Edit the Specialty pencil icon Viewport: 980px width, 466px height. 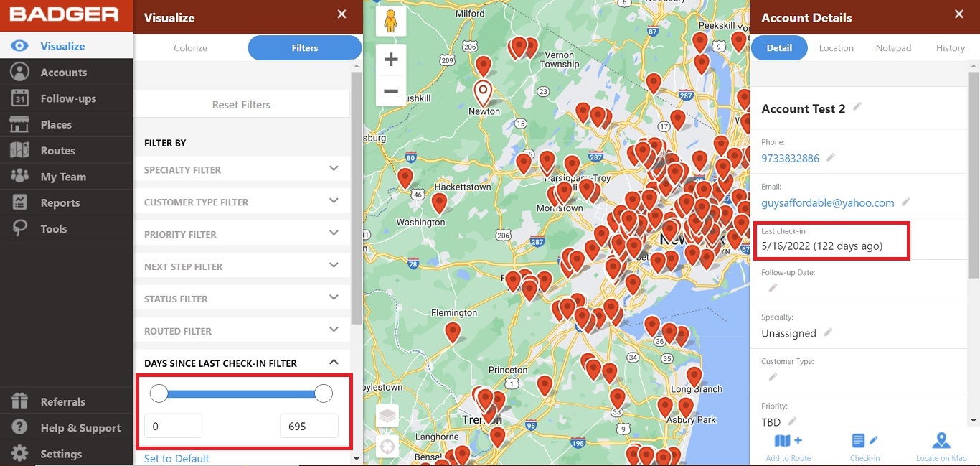click(x=828, y=332)
